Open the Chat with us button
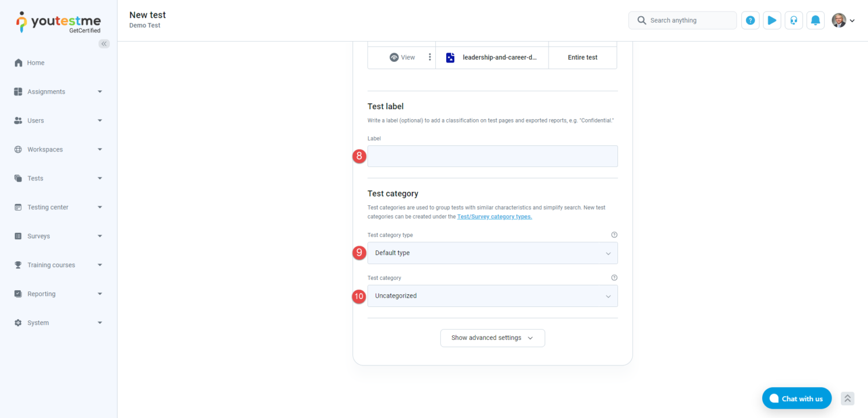This screenshot has width=868, height=418. [796, 398]
